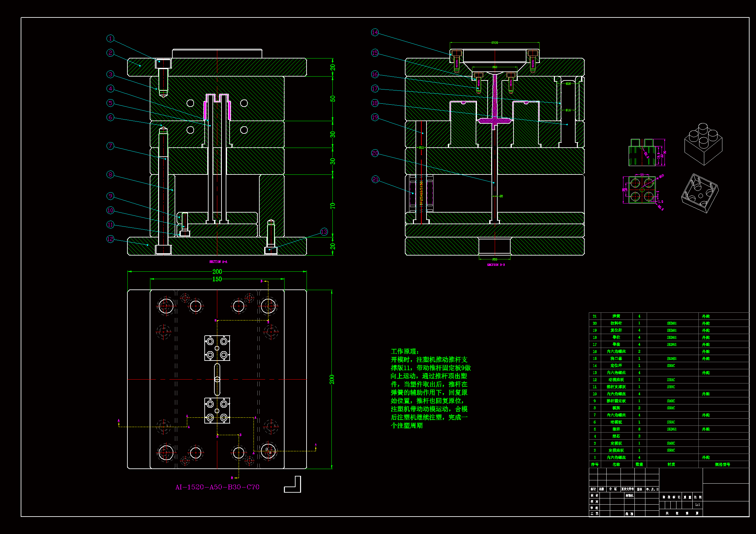
Task: Select balloon callout number 14
Action: click(x=375, y=32)
